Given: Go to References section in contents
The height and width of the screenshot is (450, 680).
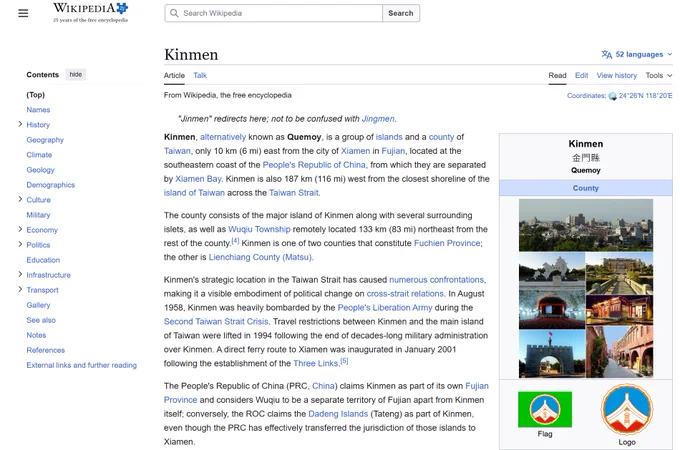Looking at the screenshot, I should coord(46,350).
